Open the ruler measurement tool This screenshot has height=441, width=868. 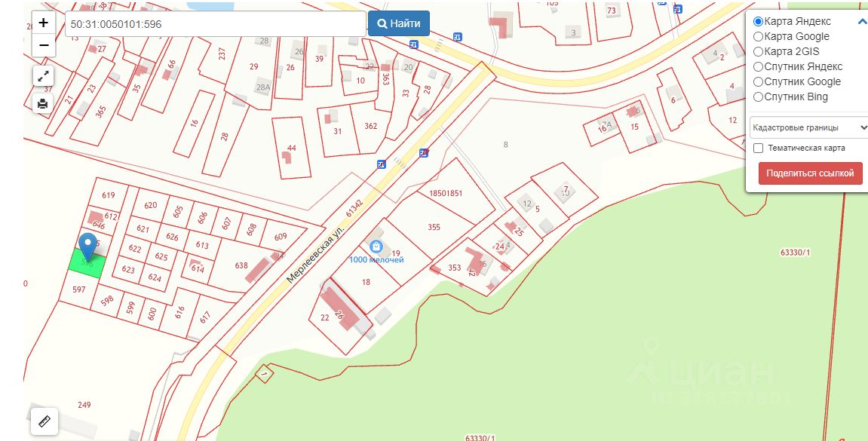[x=44, y=421]
